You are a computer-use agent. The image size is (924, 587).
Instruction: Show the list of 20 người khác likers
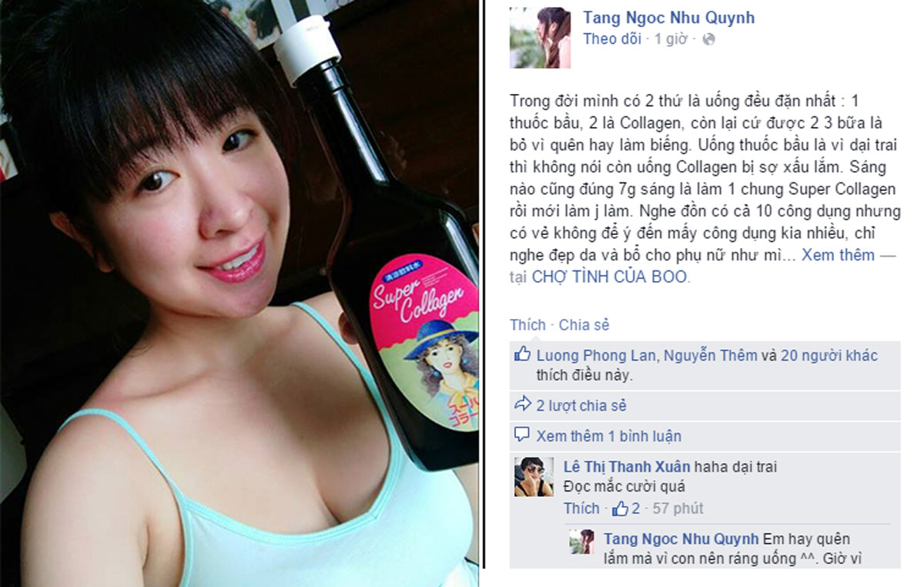[x=829, y=355]
